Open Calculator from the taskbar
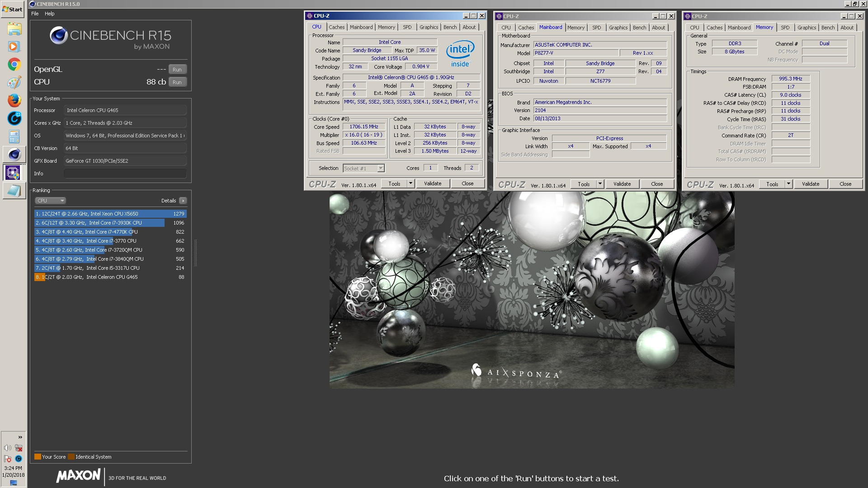This screenshot has height=488, width=868. click(x=14, y=136)
